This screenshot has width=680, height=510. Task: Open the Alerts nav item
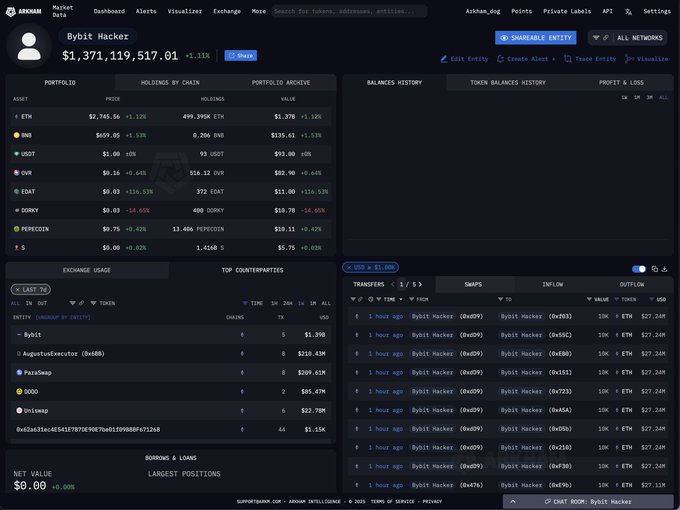[x=146, y=11]
